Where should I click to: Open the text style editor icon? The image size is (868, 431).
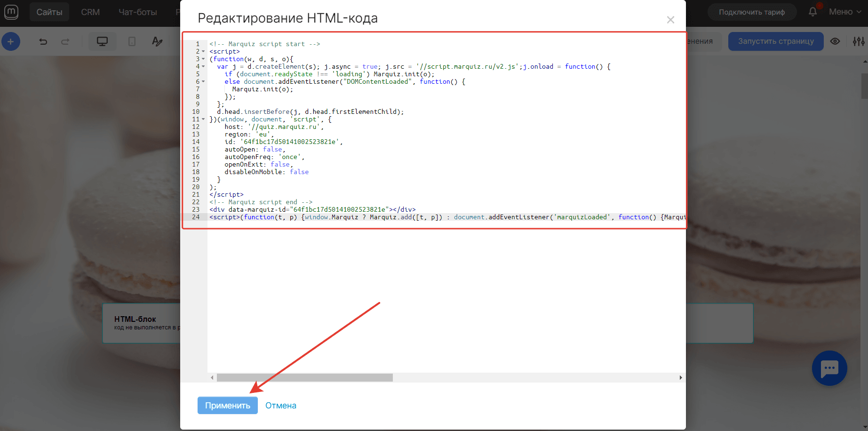pos(157,41)
